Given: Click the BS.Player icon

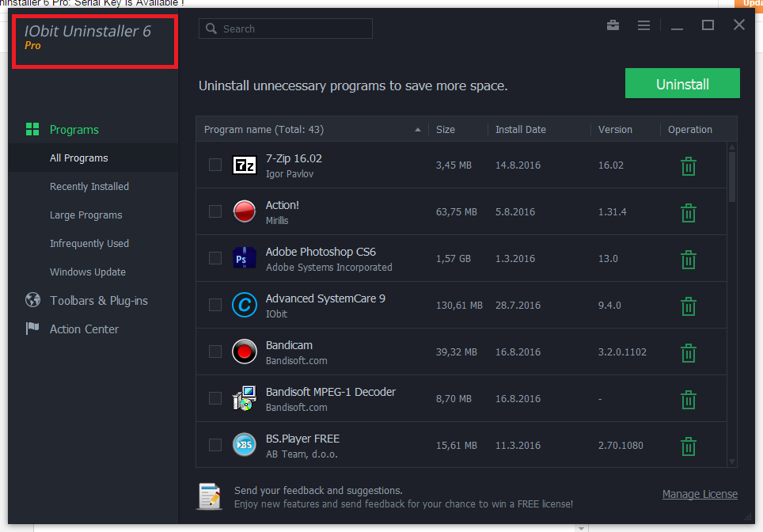Looking at the screenshot, I should click(x=245, y=445).
